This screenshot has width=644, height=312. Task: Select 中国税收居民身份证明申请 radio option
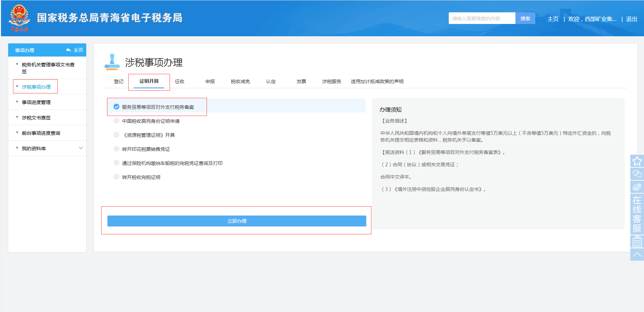point(117,121)
